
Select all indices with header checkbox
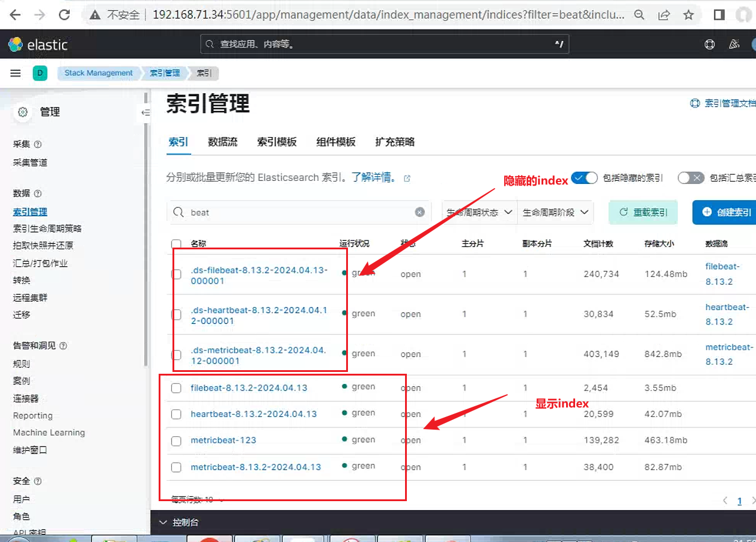coord(176,244)
